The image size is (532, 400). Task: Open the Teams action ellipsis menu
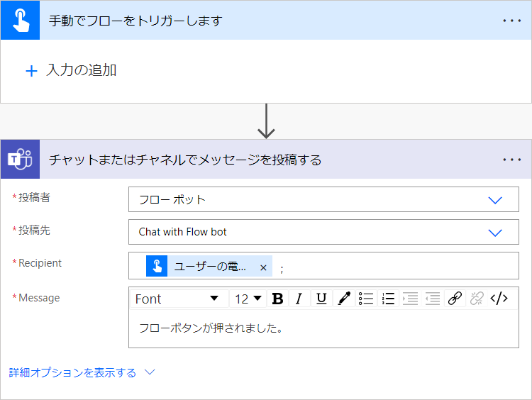click(512, 160)
